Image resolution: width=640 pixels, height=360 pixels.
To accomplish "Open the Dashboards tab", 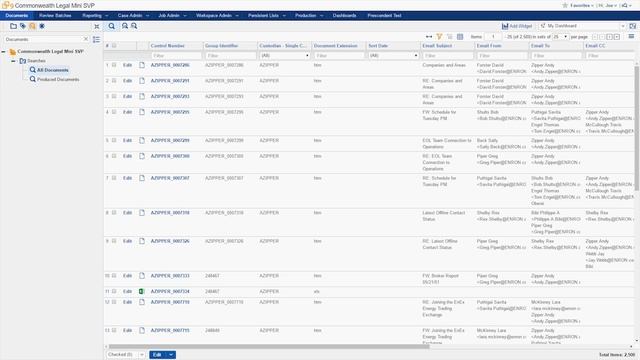I will tap(344, 16).
